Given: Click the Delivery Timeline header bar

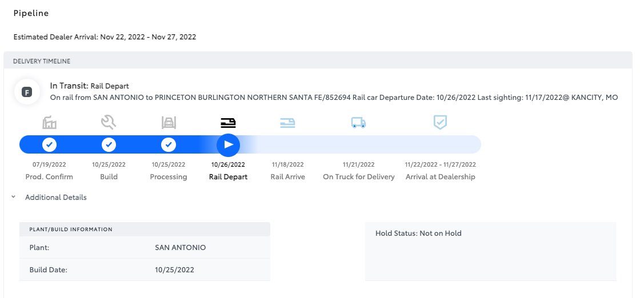Looking at the screenshot, I should click(x=318, y=61).
